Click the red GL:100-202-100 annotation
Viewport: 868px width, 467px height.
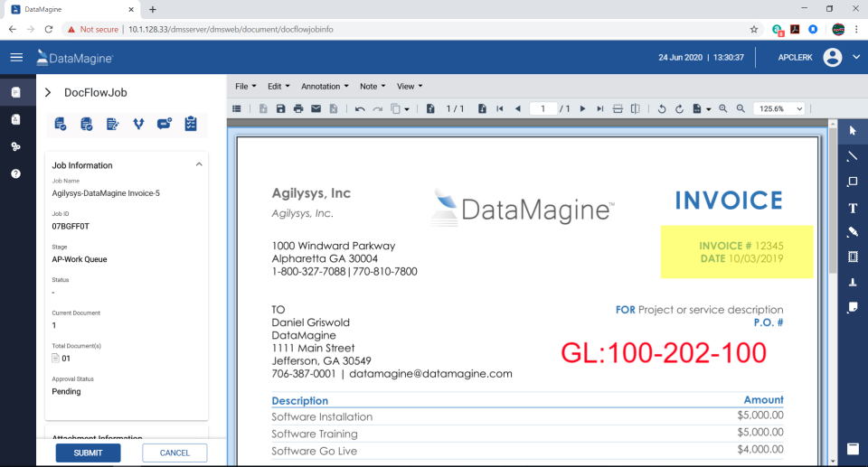pos(663,353)
